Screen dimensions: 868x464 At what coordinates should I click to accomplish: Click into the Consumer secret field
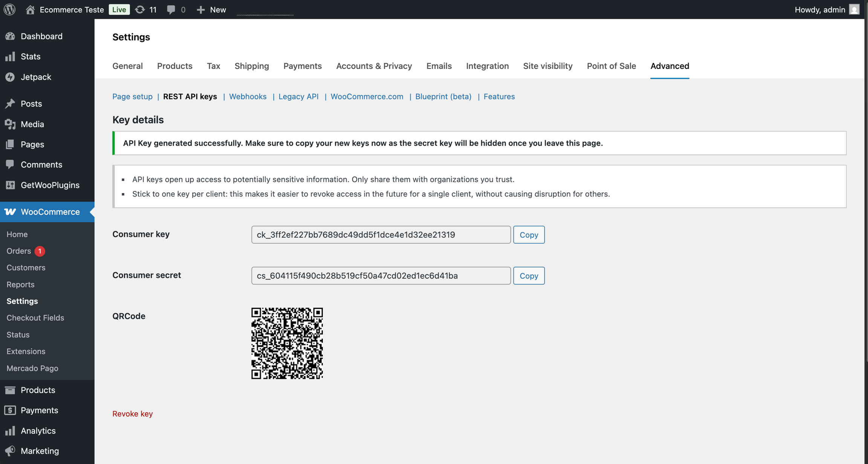pyautogui.click(x=381, y=276)
